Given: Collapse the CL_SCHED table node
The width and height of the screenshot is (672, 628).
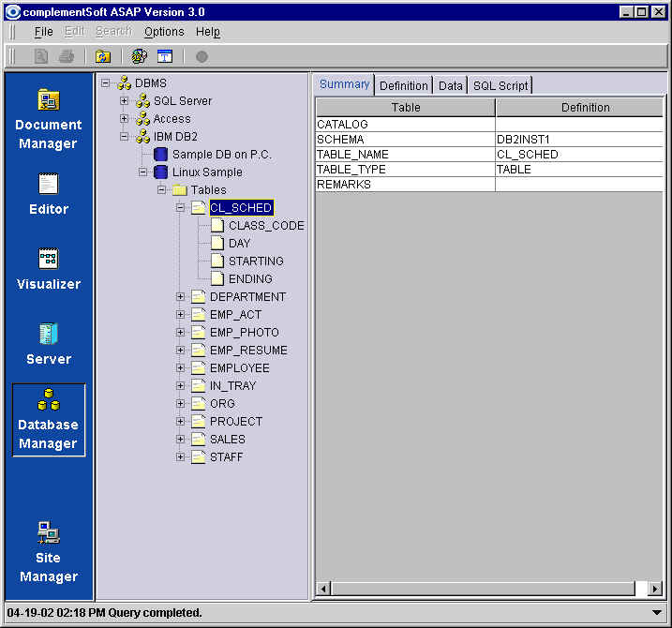Looking at the screenshot, I should pyautogui.click(x=181, y=207).
